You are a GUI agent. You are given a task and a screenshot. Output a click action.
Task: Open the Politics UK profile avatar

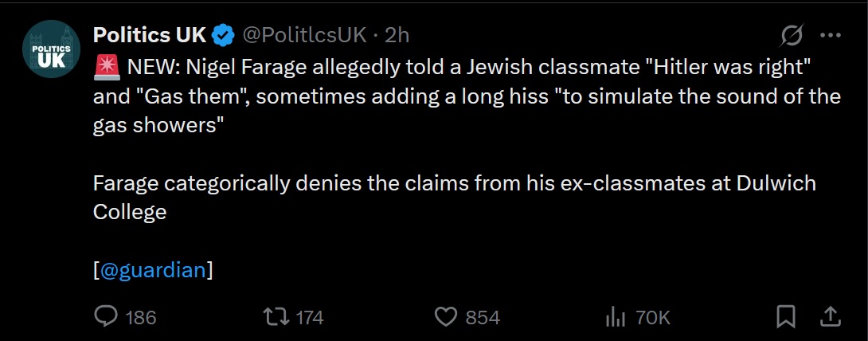[x=51, y=49]
